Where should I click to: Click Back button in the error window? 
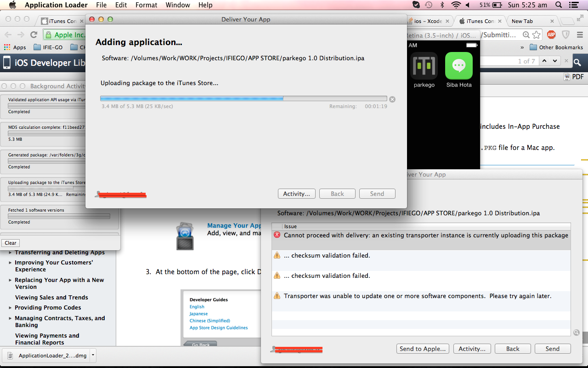point(513,349)
